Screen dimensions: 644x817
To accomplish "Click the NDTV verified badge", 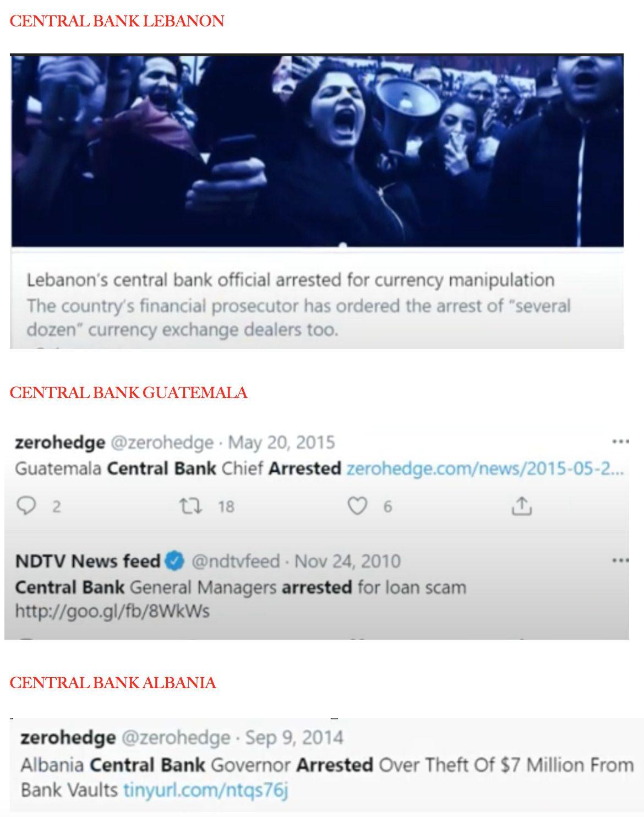I will click(x=175, y=561).
